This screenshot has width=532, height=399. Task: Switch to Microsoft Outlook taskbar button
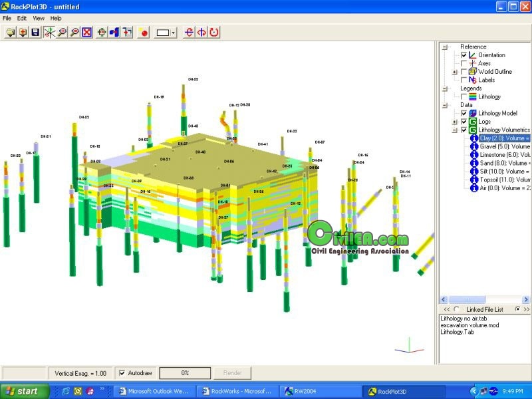(154, 391)
